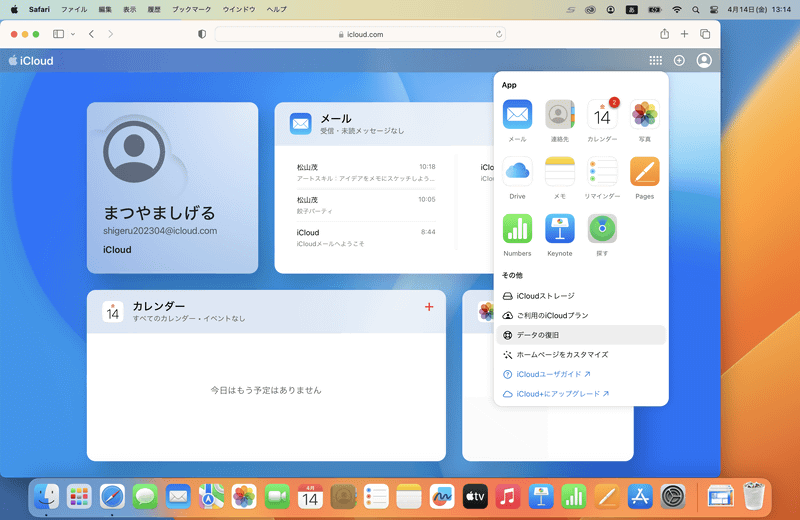800x520 pixels.
Task: Open the ブックマーク menu in menu bar
Action: pos(191,9)
